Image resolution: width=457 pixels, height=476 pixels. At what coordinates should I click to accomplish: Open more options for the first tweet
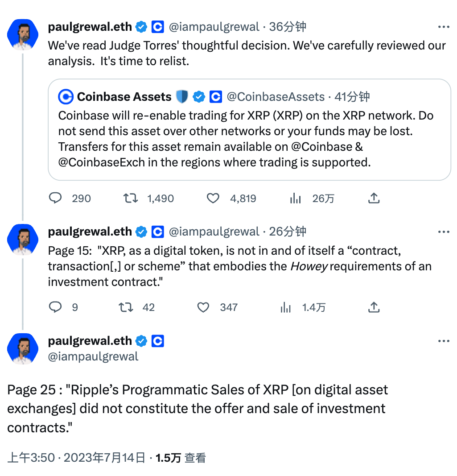444,27
